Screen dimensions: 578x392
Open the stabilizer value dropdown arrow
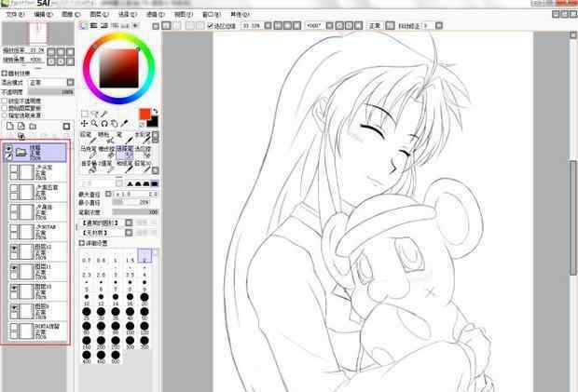click(x=439, y=26)
